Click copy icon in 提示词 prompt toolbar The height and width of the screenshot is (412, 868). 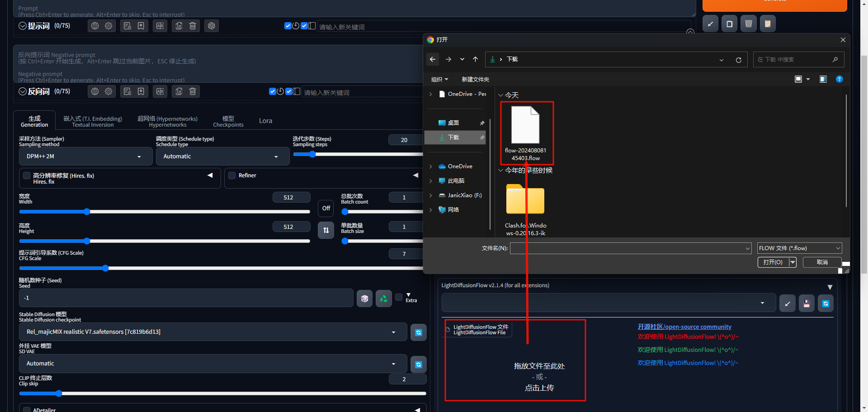coord(179,26)
